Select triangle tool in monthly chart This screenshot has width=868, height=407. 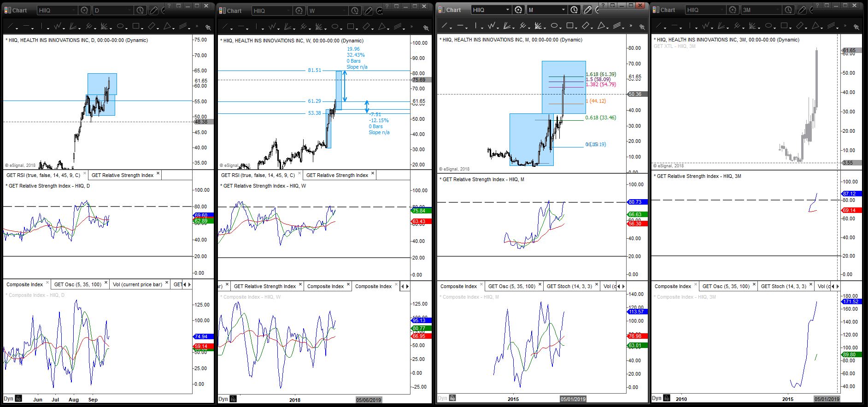click(x=602, y=26)
